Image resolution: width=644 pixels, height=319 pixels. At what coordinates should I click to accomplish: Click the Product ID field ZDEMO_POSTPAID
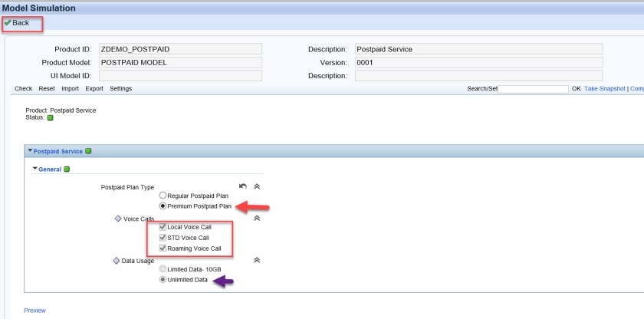[x=181, y=49]
